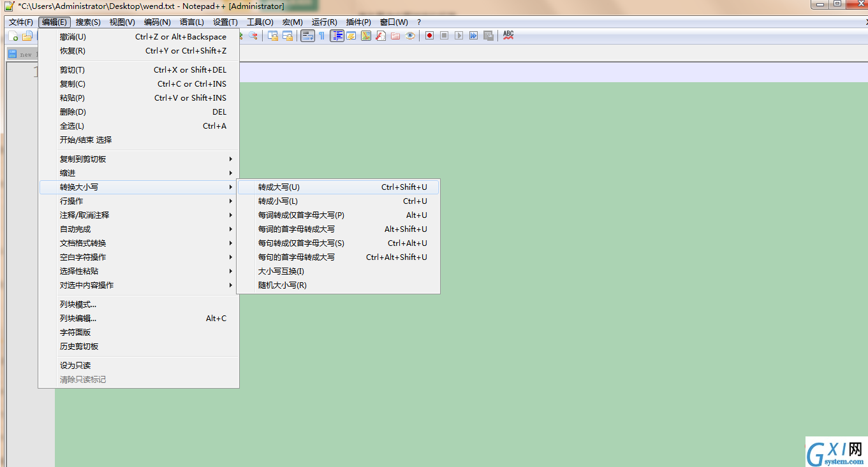Open the Document Map toolbar icon

tap(366, 36)
